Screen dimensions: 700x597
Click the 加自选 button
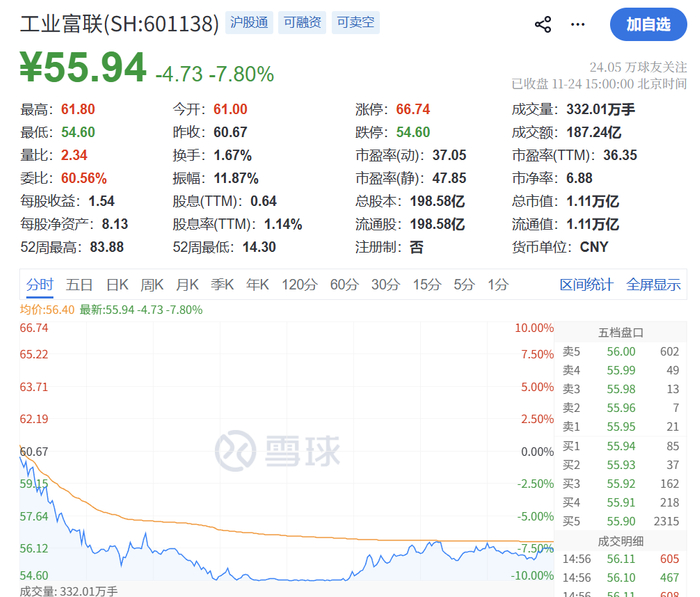click(x=648, y=25)
